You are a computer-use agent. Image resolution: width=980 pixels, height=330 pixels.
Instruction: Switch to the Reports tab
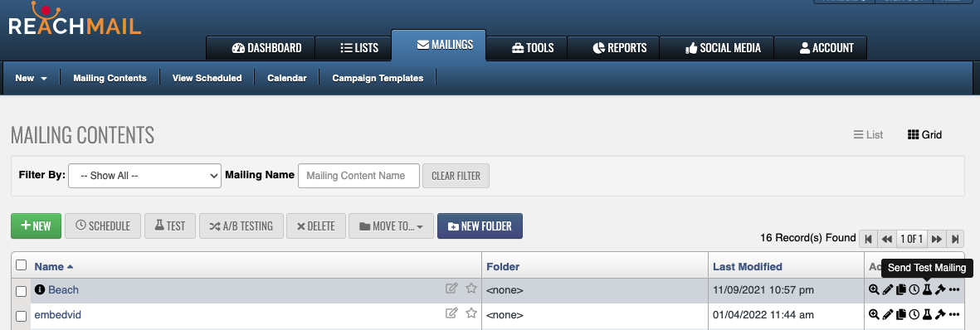pos(619,48)
